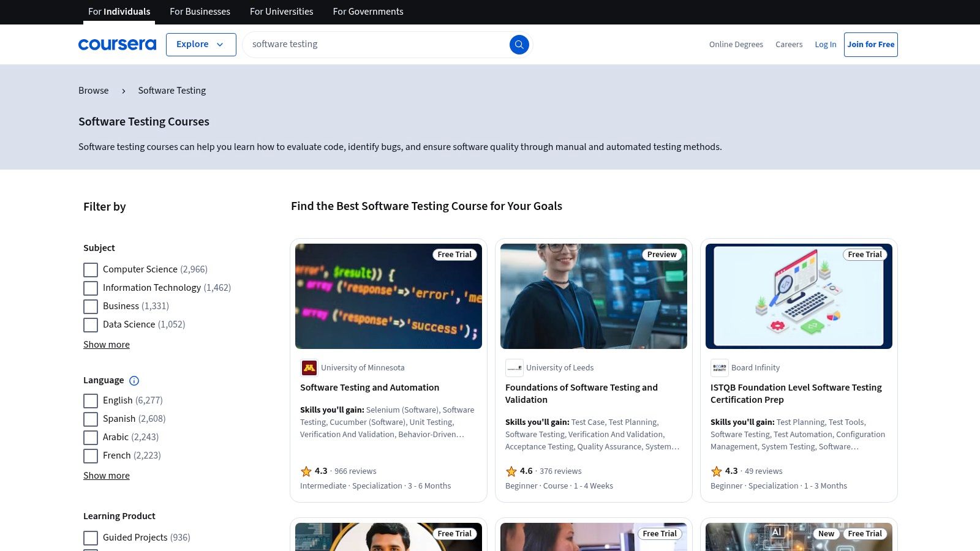980x551 pixels.
Task: Click the code snippet course thumbnail
Action: [x=388, y=296]
